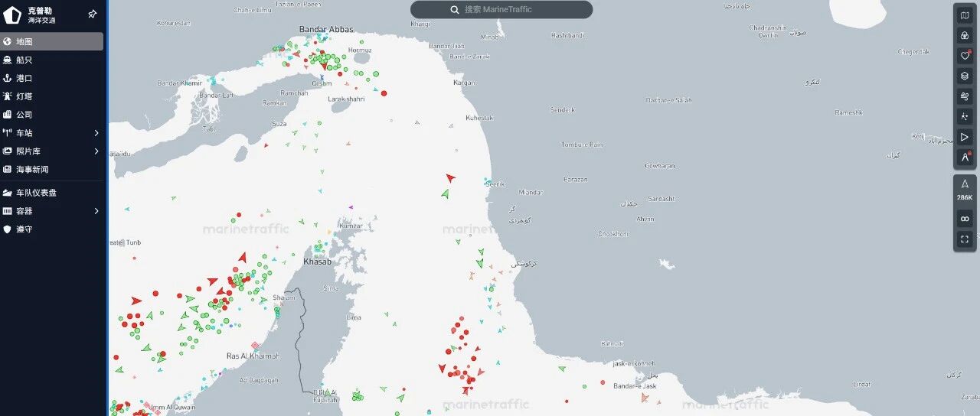Screen dimensions: 980x416
Task: Click the Larak shahri map label
Action: [x=346, y=99]
